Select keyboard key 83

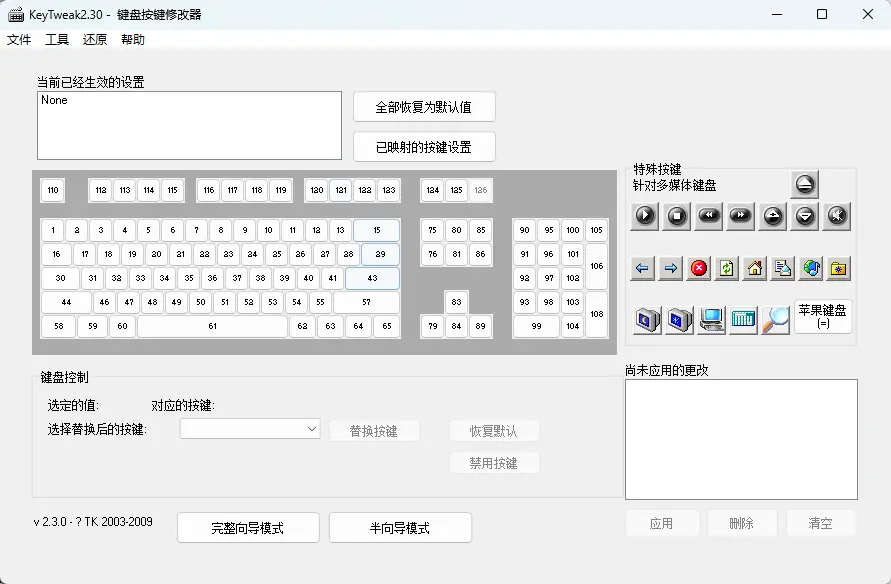click(x=456, y=302)
